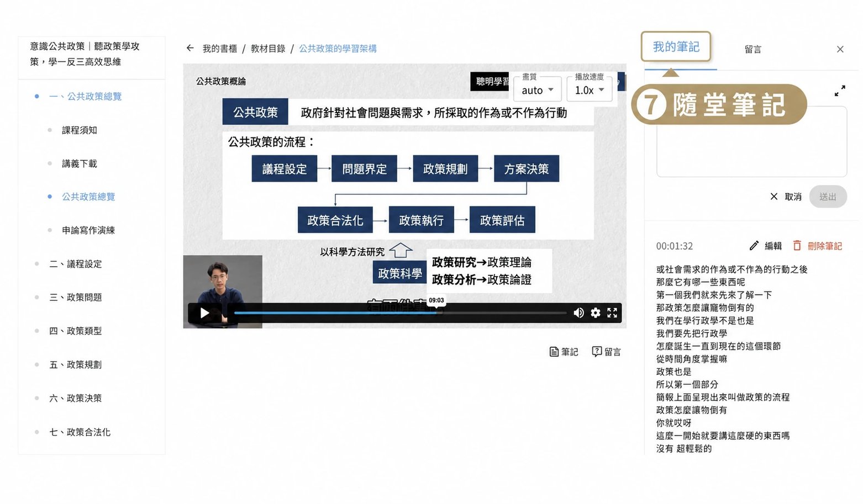Seek the video progress bar
The height and width of the screenshot is (504, 863).
(x=400, y=313)
